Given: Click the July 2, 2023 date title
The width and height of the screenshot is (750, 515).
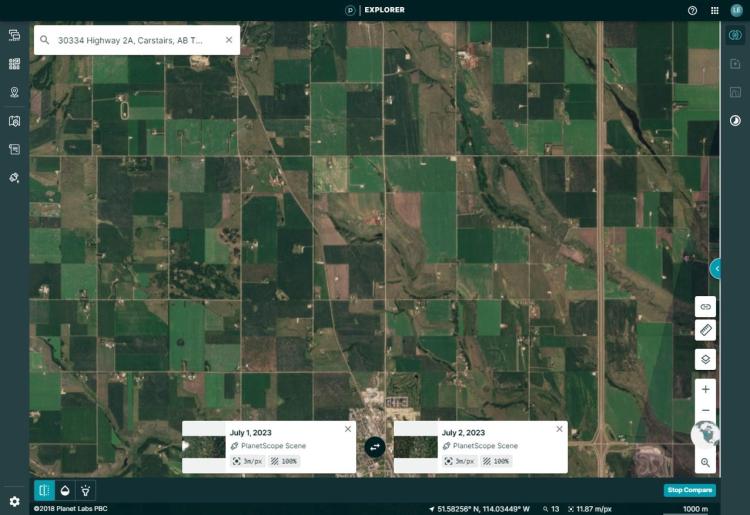Looking at the screenshot, I should pyautogui.click(x=463, y=433).
